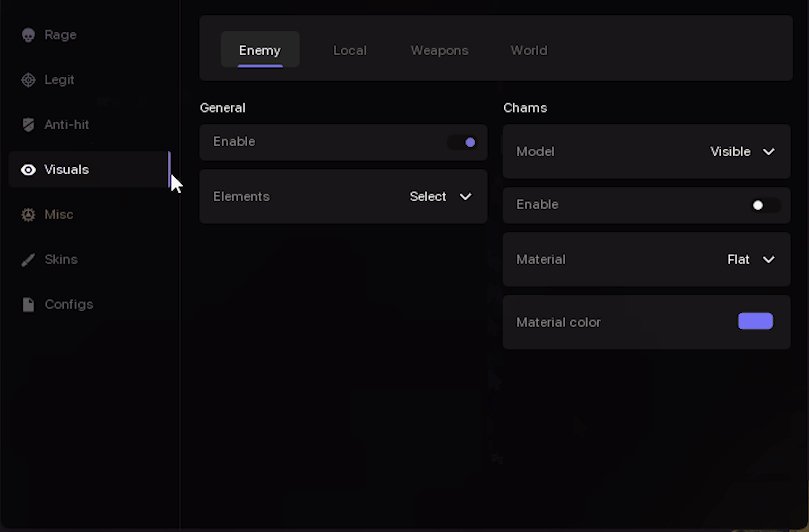
Task: Click the Material color swatch
Action: [755, 321]
